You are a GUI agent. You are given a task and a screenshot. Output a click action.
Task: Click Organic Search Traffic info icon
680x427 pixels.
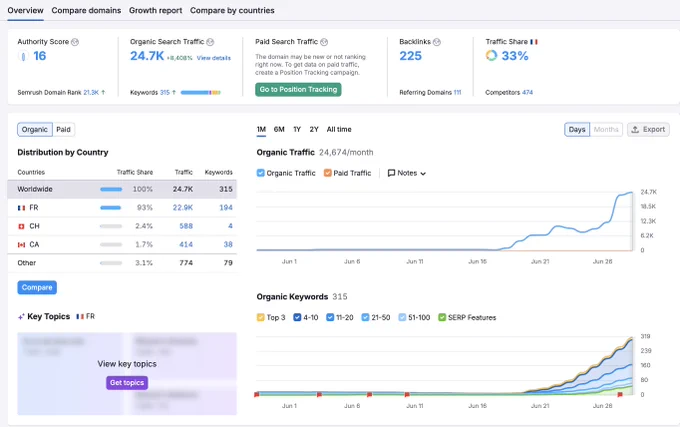tap(210, 42)
